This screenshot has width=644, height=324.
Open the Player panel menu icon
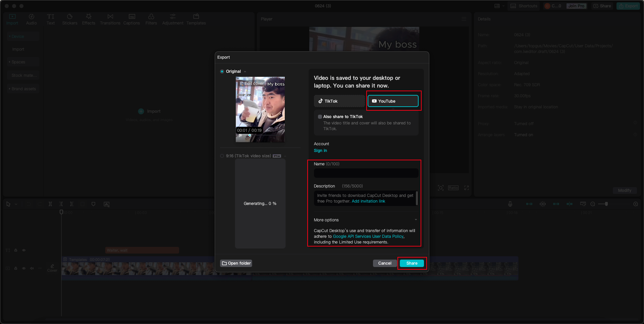pyautogui.click(x=464, y=19)
